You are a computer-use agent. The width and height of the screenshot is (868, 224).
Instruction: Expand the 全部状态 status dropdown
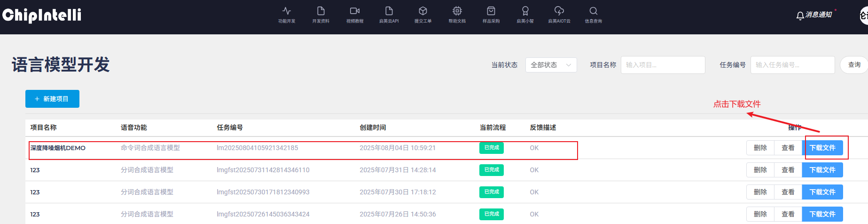551,65
